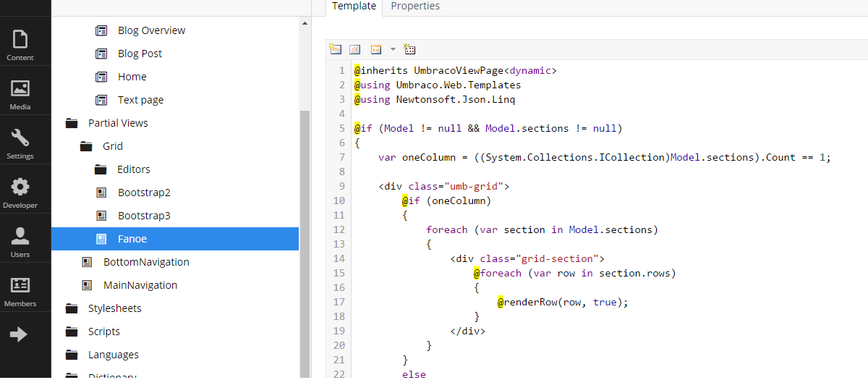The height and width of the screenshot is (380, 868).
Task: Place cursor on '@inherits UmbracoViewPage' line
Action: coord(455,70)
